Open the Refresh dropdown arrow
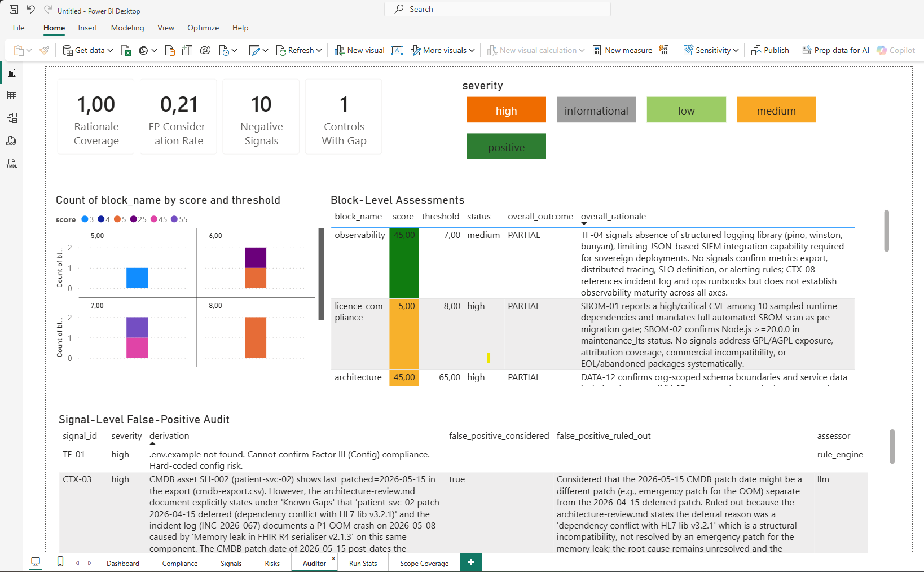 [x=319, y=50]
